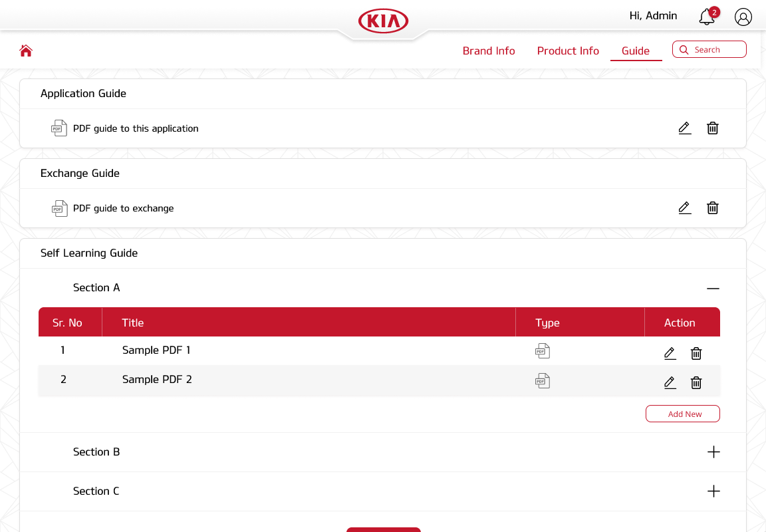Expand Section C
Viewport: 766px width, 532px height.
click(713, 491)
